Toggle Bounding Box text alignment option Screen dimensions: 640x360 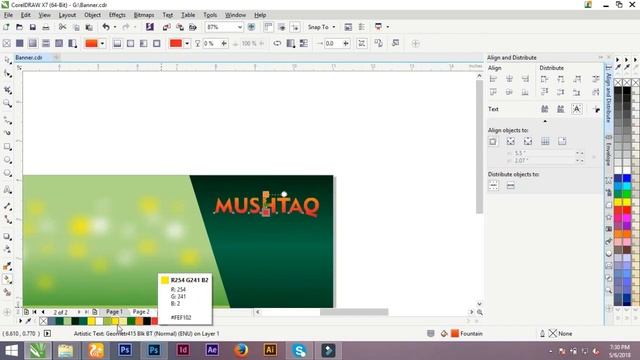pyautogui.click(x=577, y=109)
